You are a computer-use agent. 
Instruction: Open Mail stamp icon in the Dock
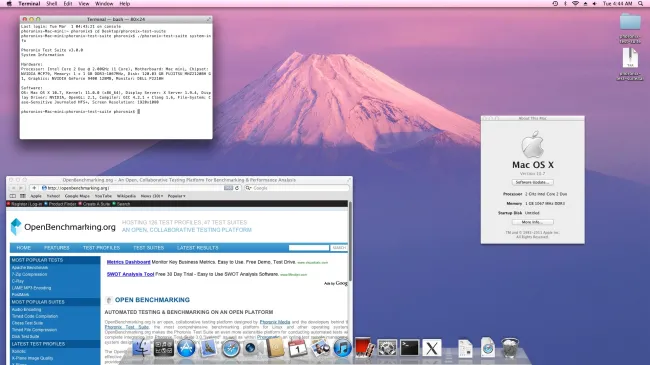[x=209, y=348]
